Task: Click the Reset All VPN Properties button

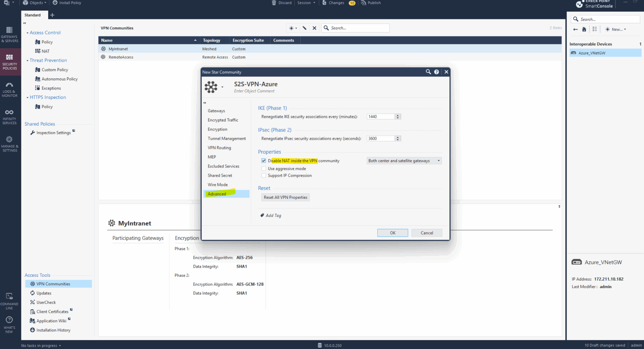Action: point(286,197)
